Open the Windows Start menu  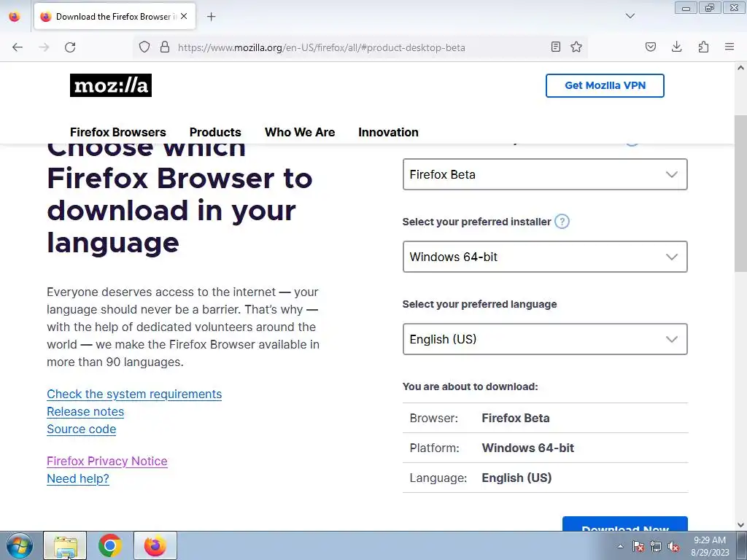click(x=20, y=545)
